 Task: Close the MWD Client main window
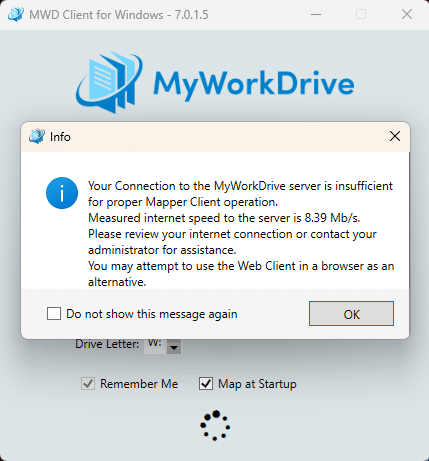click(407, 14)
